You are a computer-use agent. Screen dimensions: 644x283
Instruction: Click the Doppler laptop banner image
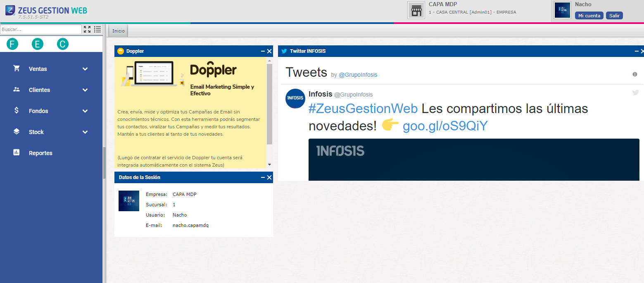click(153, 74)
